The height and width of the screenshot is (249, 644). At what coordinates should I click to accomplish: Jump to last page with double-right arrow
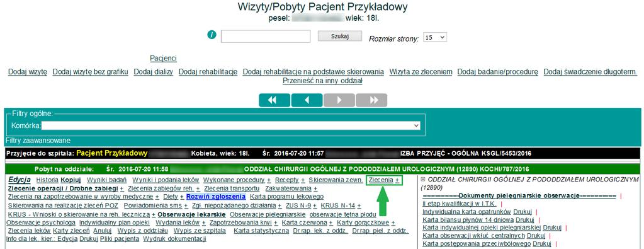tap(371, 100)
